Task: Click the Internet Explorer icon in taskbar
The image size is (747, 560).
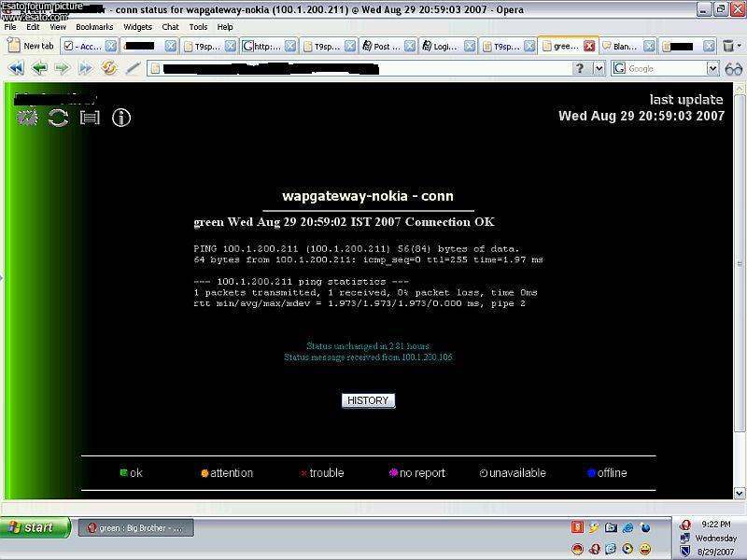Action: click(x=627, y=527)
